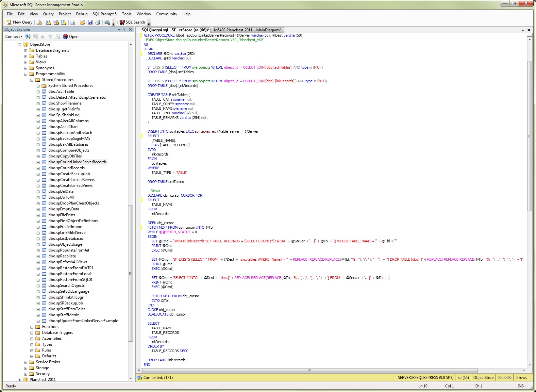
Task: Select dbo.spUpdateFromLinkedServerExample procedure
Action: point(83,321)
